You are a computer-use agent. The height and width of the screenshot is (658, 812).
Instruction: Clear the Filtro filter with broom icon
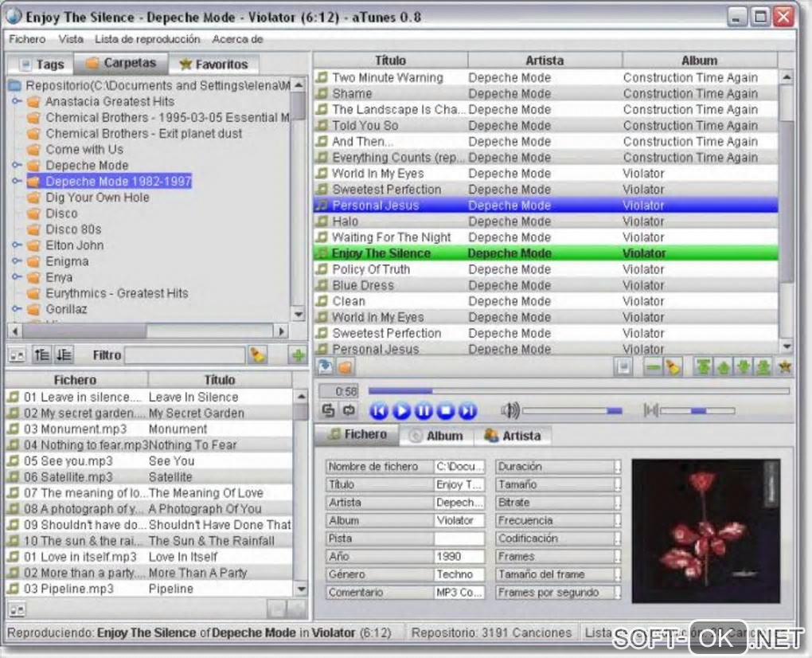tap(257, 355)
